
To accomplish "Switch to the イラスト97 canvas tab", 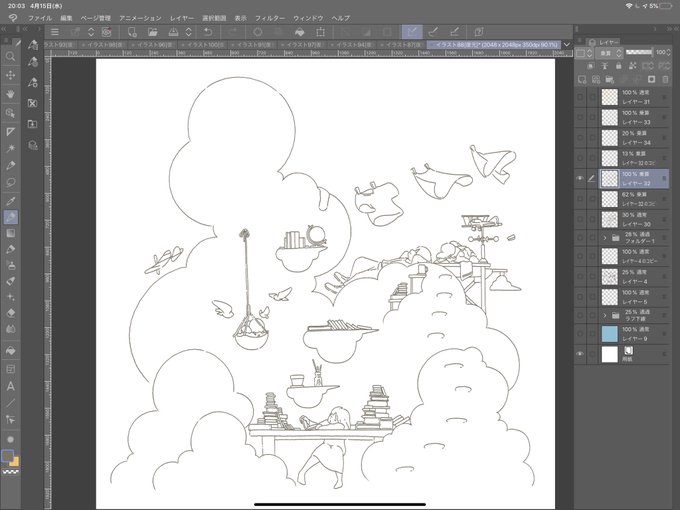I will (x=301, y=45).
